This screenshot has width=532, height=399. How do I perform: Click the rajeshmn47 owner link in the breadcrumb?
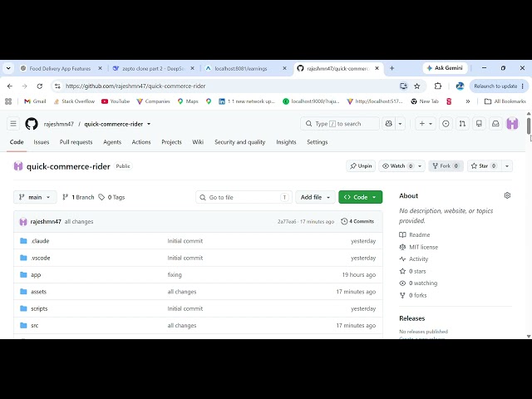tap(59, 124)
